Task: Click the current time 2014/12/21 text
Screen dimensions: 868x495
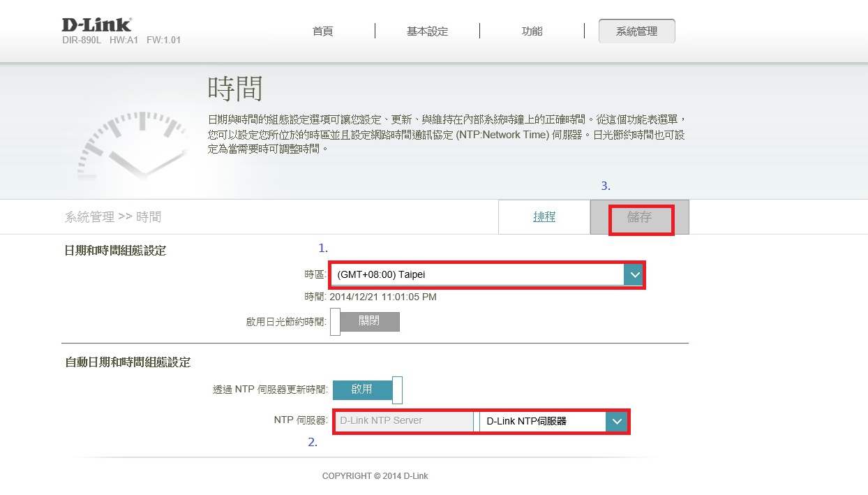Action: [x=382, y=297]
